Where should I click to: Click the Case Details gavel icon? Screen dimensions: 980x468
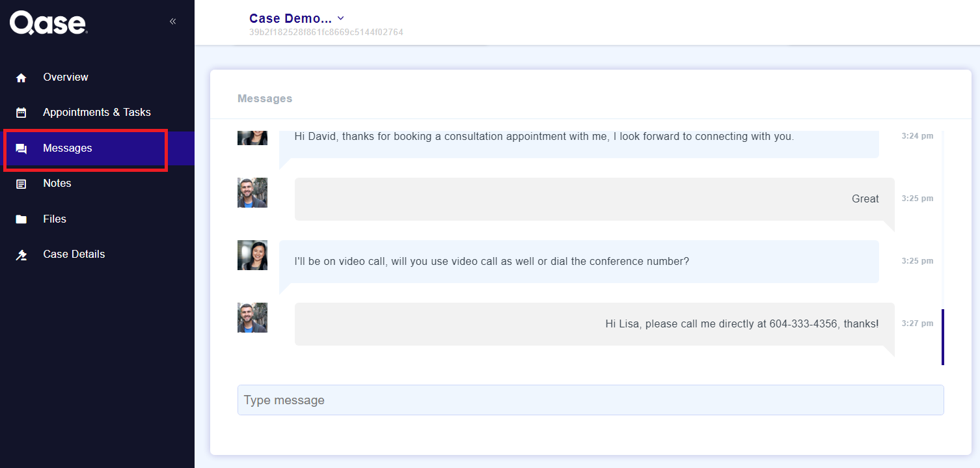pyautogui.click(x=21, y=255)
